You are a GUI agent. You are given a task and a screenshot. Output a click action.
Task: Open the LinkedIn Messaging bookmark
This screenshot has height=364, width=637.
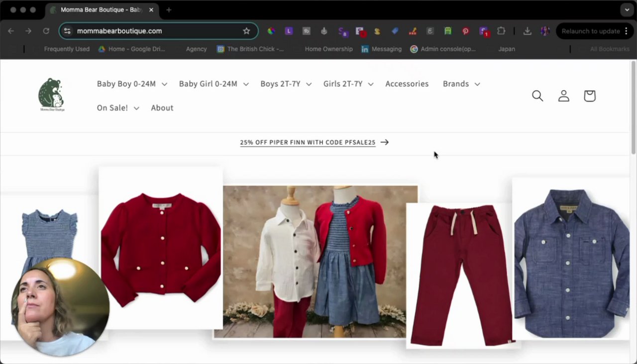click(381, 49)
